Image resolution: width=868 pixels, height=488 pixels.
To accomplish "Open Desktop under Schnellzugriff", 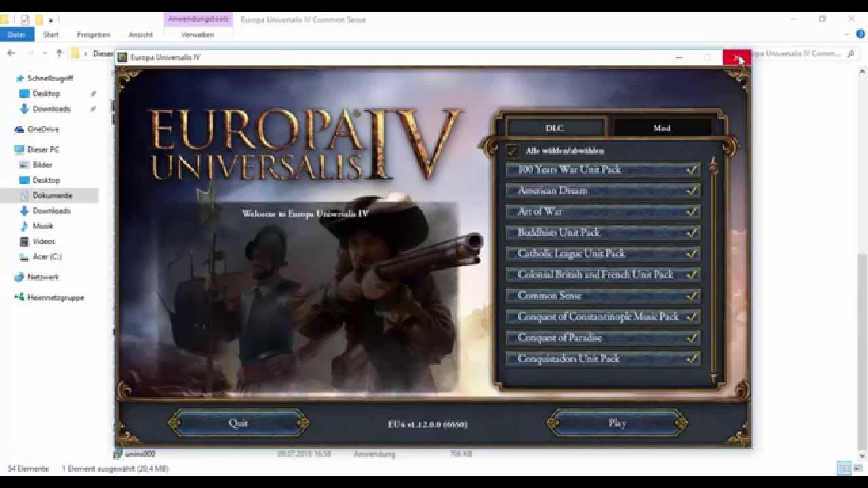I will (x=46, y=94).
